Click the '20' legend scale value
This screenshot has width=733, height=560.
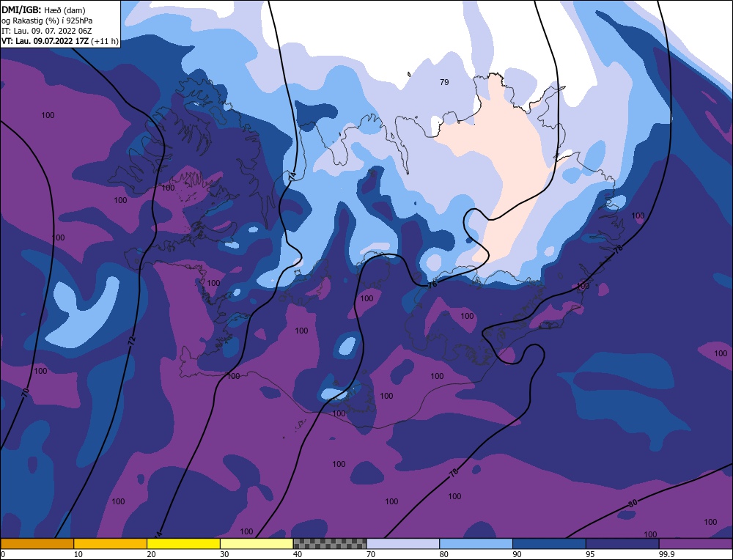click(152, 554)
